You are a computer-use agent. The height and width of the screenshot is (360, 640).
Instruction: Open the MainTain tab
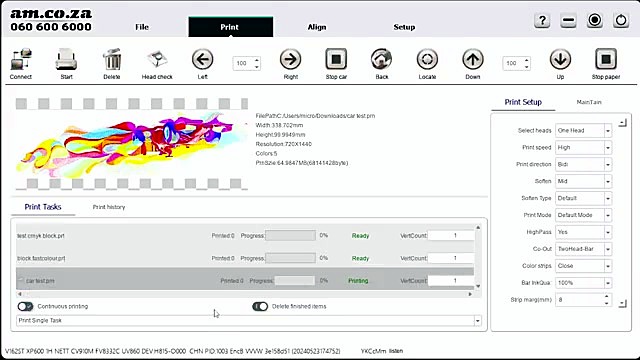[x=589, y=102]
